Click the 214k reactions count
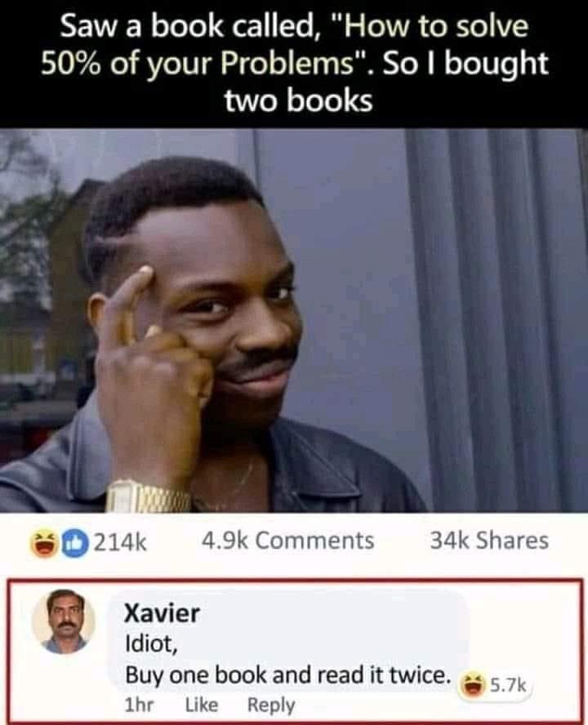The width and height of the screenshot is (588, 725). point(120,542)
